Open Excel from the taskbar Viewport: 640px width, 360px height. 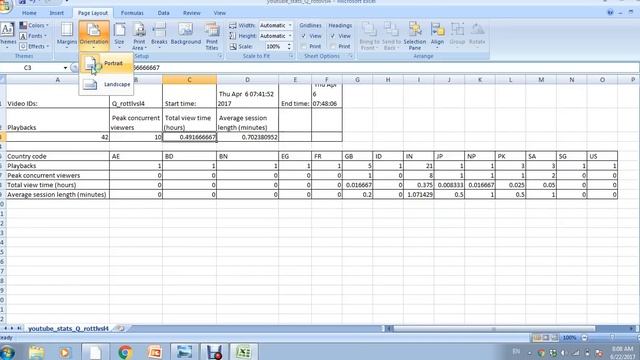pos(243,352)
